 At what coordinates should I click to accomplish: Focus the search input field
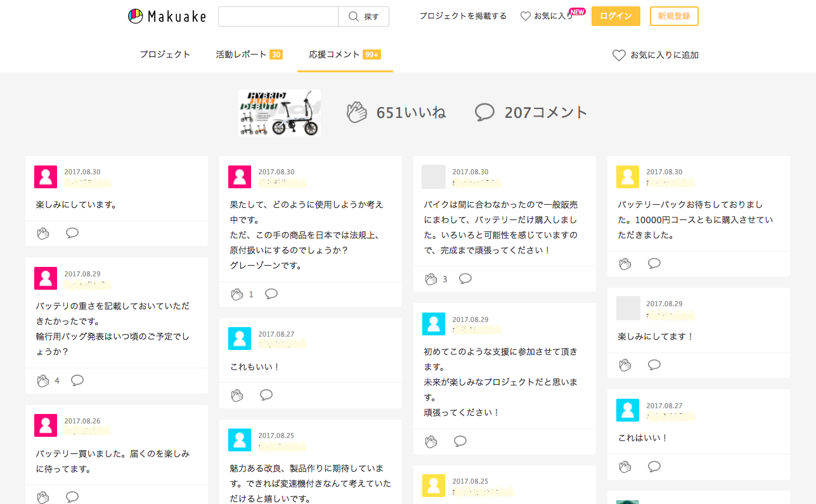coord(278,16)
